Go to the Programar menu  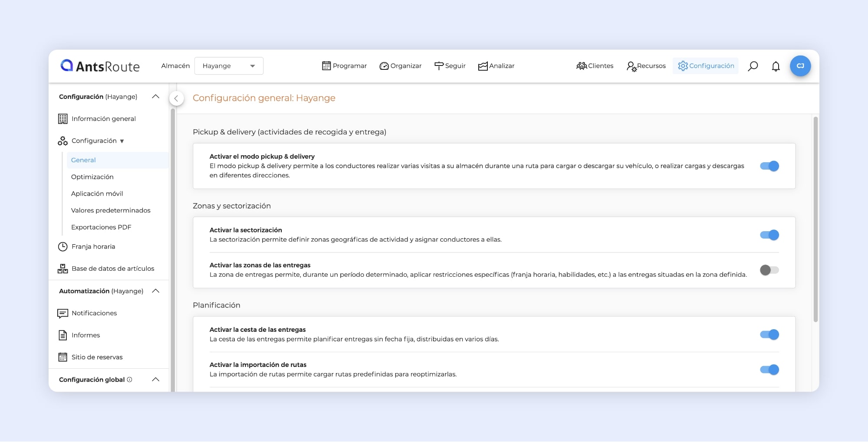pos(344,66)
